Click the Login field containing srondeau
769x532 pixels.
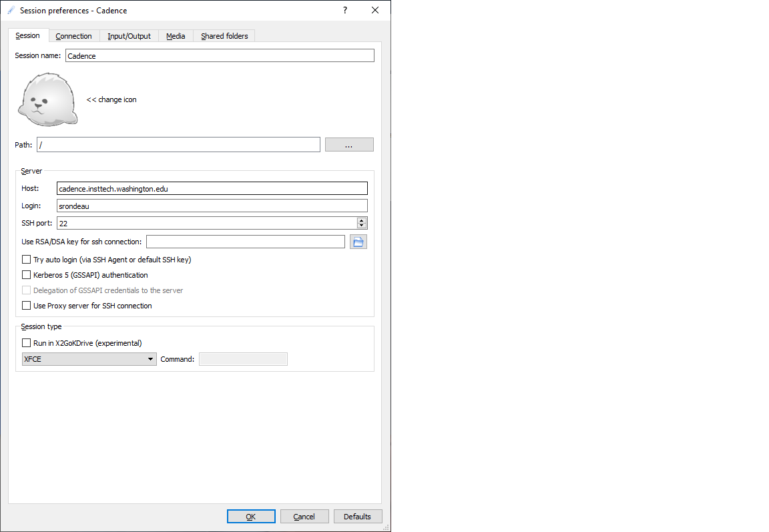pyautogui.click(x=212, y=206)
